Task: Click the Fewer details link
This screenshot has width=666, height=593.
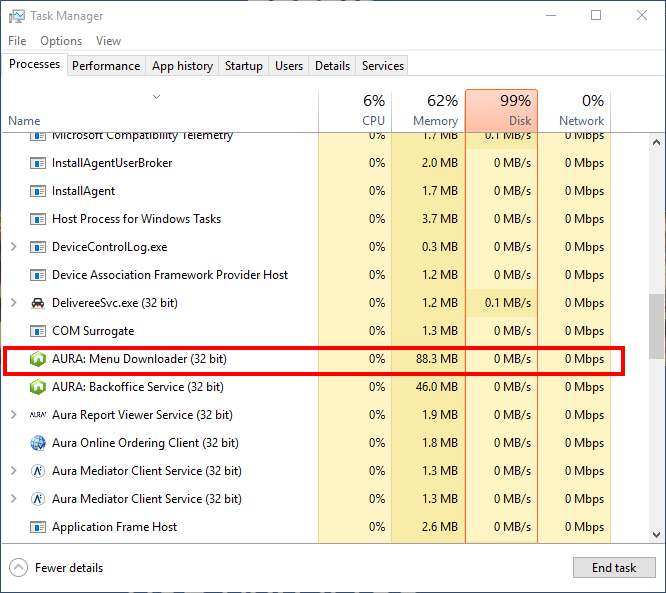Action: coord(69,568)
